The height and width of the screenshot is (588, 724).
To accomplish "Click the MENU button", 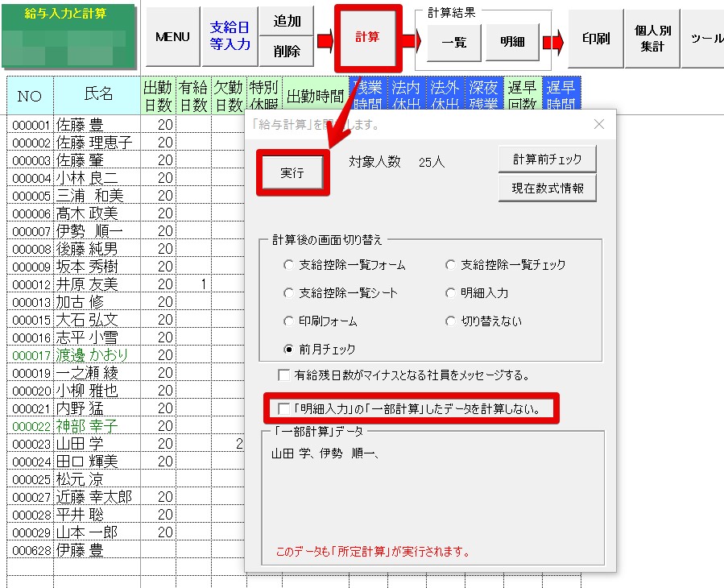I will (172, 37).
